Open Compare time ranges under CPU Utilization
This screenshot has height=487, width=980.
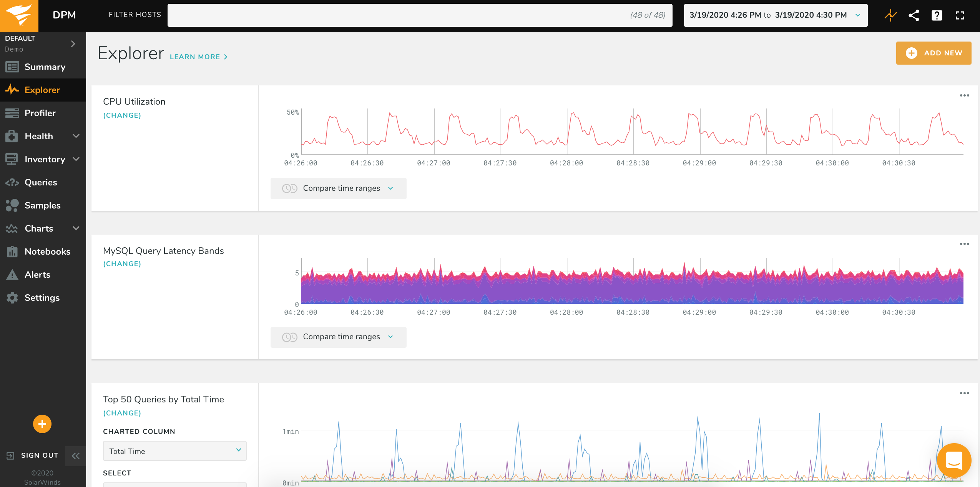click(x=338, y=188)
